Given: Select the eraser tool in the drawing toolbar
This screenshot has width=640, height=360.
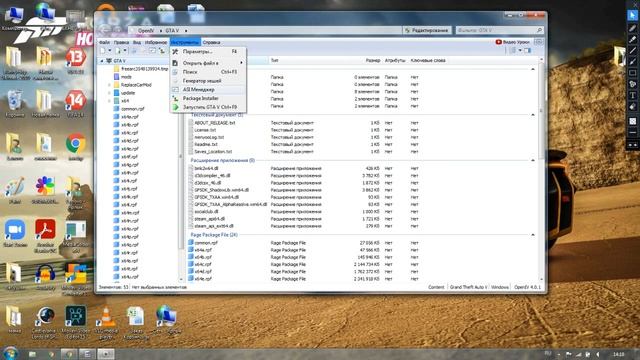Looking at the screenshot, I should click(x=632, y=107).
